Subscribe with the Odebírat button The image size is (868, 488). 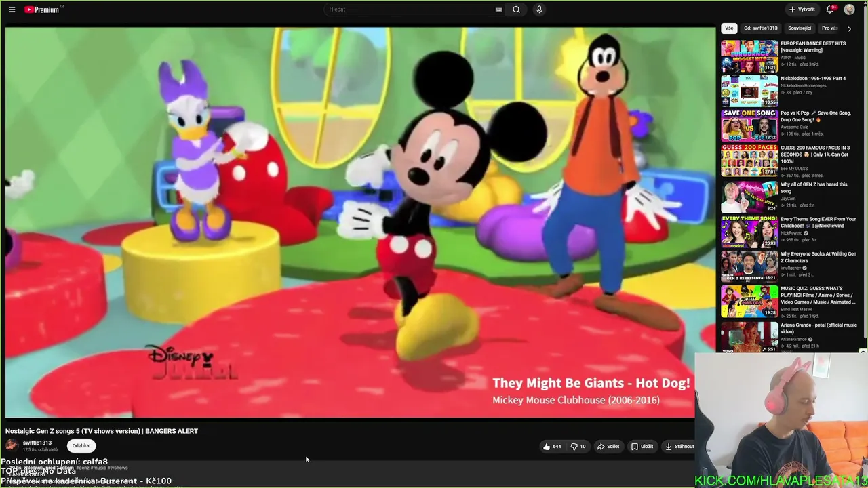coord(81,446)
